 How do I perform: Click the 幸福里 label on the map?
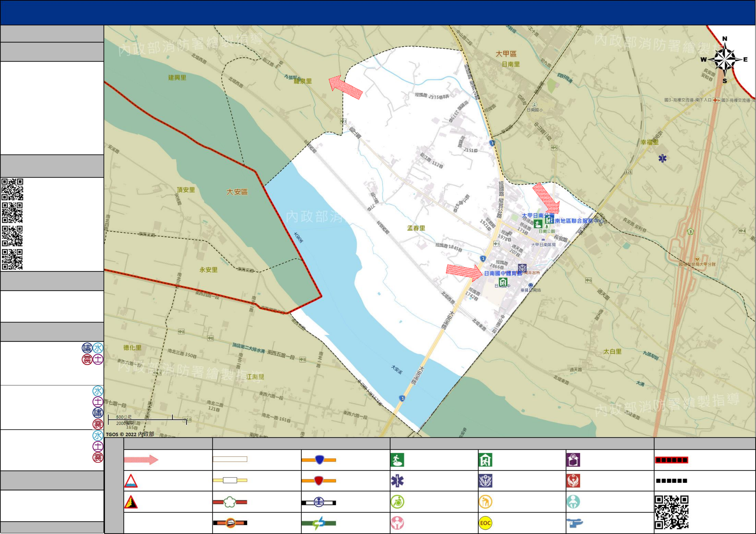tap(650, 142)
